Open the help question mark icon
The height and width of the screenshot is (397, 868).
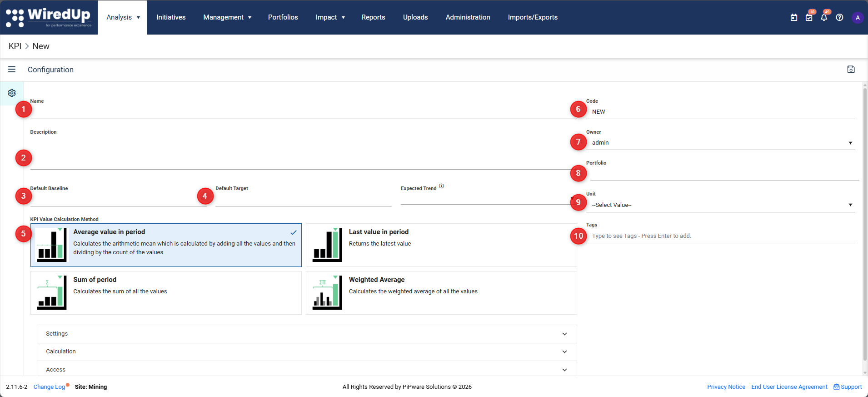pos(839,17)
